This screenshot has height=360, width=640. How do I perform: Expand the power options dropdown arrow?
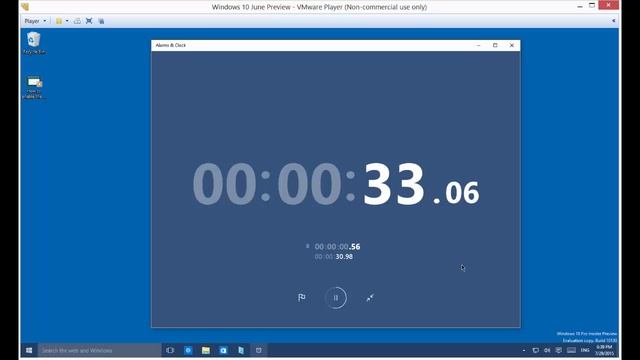67,21
